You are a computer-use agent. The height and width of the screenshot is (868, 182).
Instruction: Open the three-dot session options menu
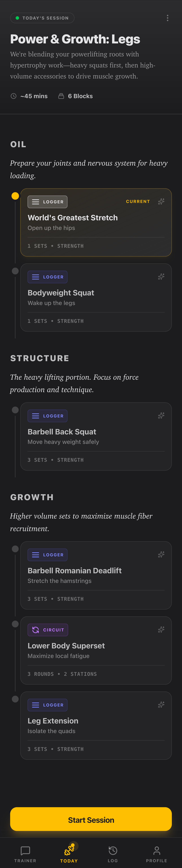click(x=167, y=18)
